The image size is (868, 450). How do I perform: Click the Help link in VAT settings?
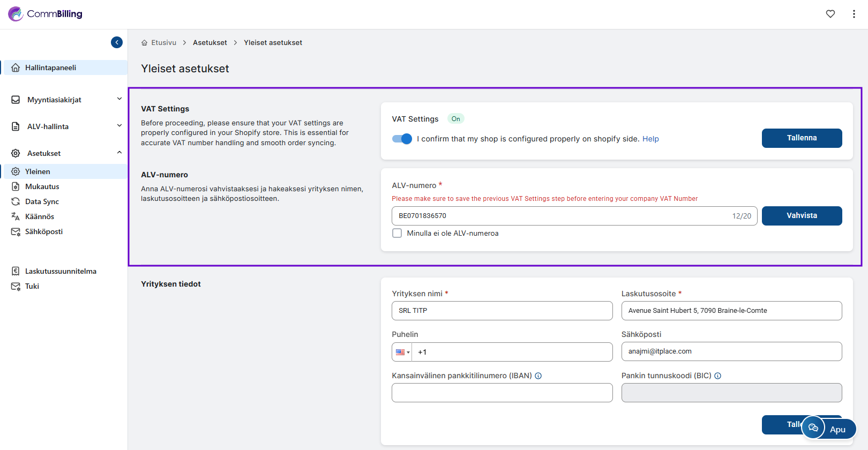pos(650,139)
